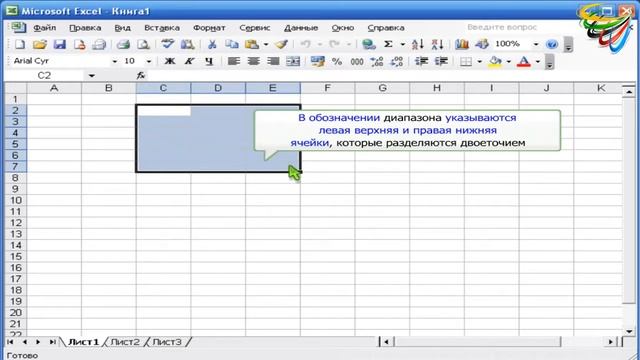Apply percent style icon
This screenshot has height=360, width=640.
pos(337,62)
